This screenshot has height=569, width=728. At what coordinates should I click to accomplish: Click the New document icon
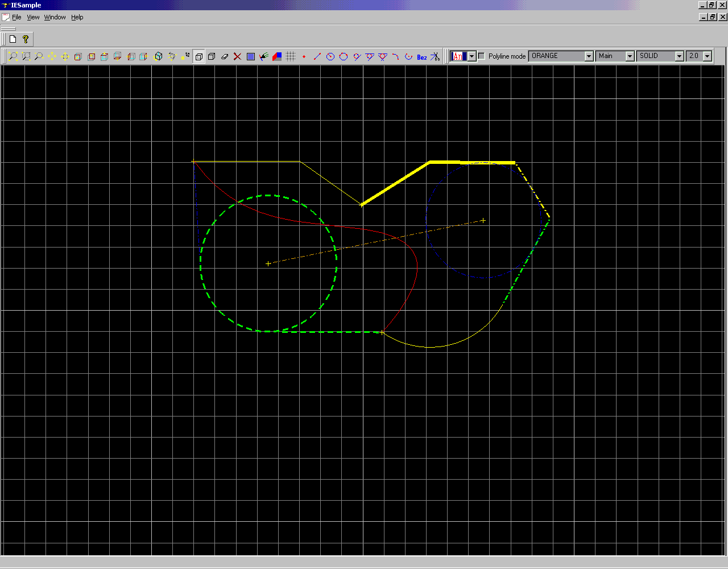pyautogui.click(x=13, y=39)
